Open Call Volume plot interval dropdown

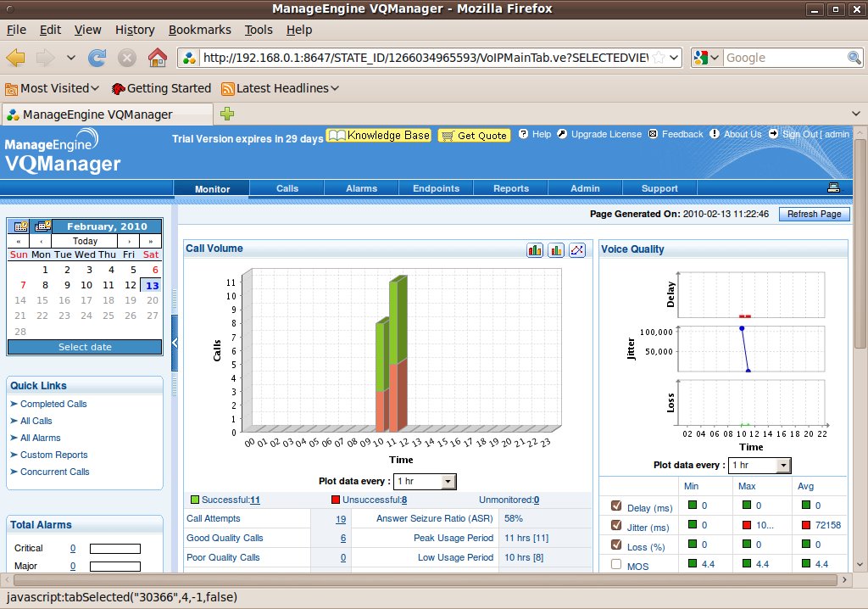point(448,482)
